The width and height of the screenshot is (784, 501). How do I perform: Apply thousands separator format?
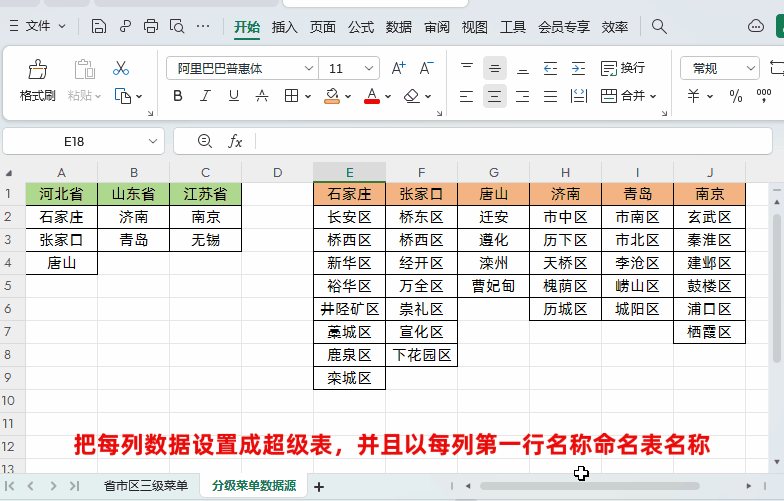[x=764, y=96]
